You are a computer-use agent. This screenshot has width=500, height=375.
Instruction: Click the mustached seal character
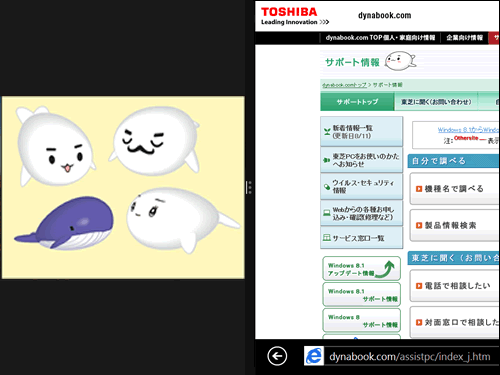(x=155, y=141)
